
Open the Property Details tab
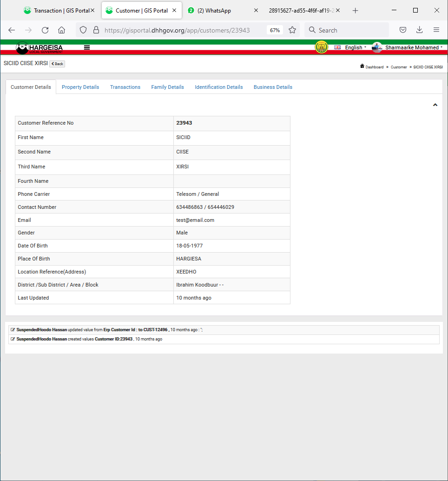point(80,87)
